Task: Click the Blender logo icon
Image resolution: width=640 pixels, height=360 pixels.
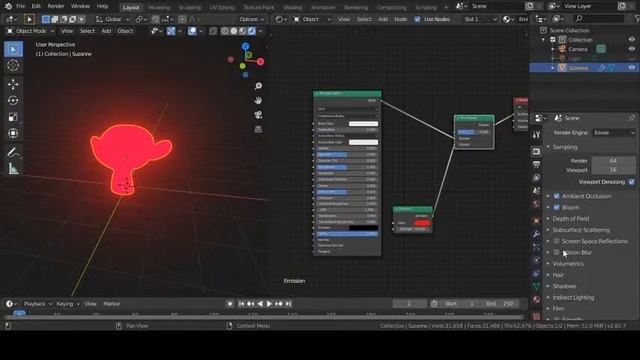Action: [x=8, y=6]
